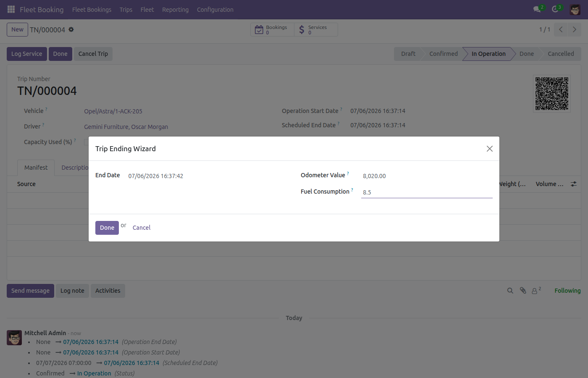
Task: Click Done in the wizard footer
Action: 107,228
